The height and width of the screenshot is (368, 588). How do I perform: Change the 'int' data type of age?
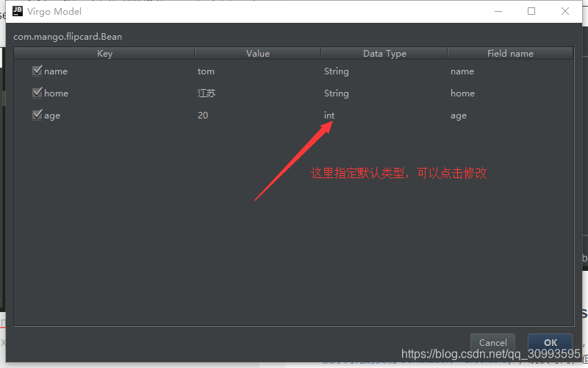pyautogui.click(x=329, y=116)
